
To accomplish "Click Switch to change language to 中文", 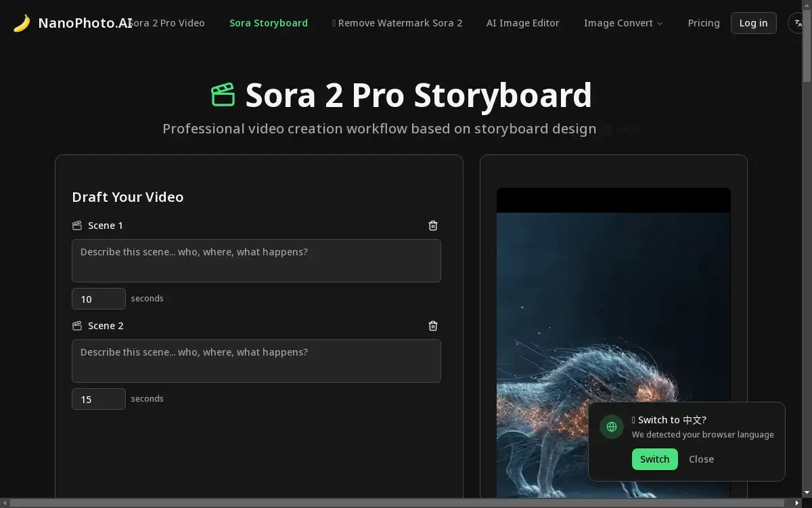I will click(654, 459).
